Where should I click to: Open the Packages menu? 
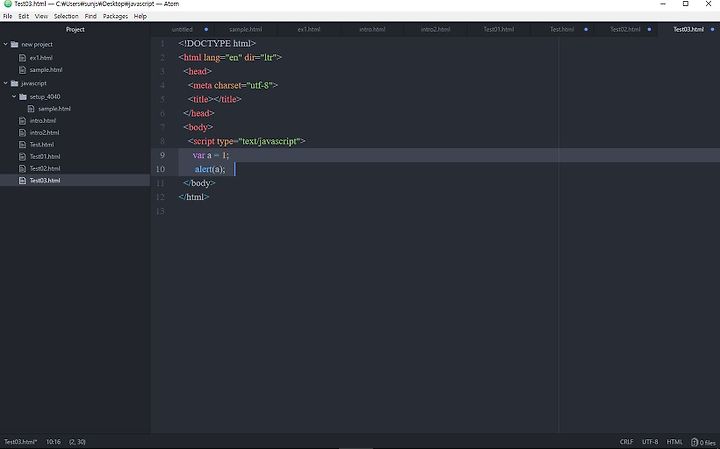click(x=115, y=16)
